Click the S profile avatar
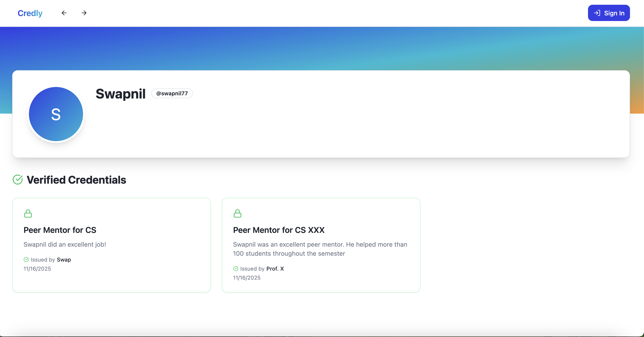The width and height of the screenshot is (644, 337). tap(56, 114)
